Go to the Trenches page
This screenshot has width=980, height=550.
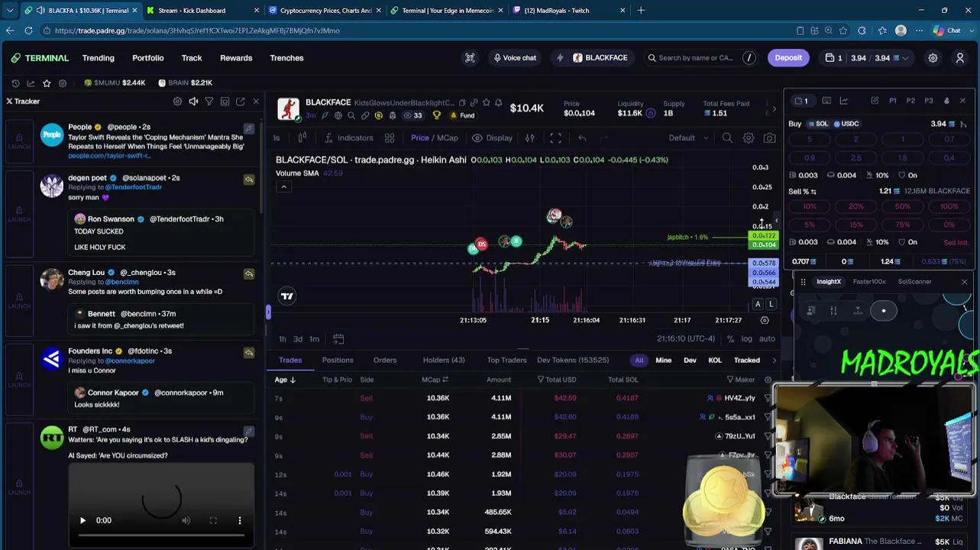[286, 58]
